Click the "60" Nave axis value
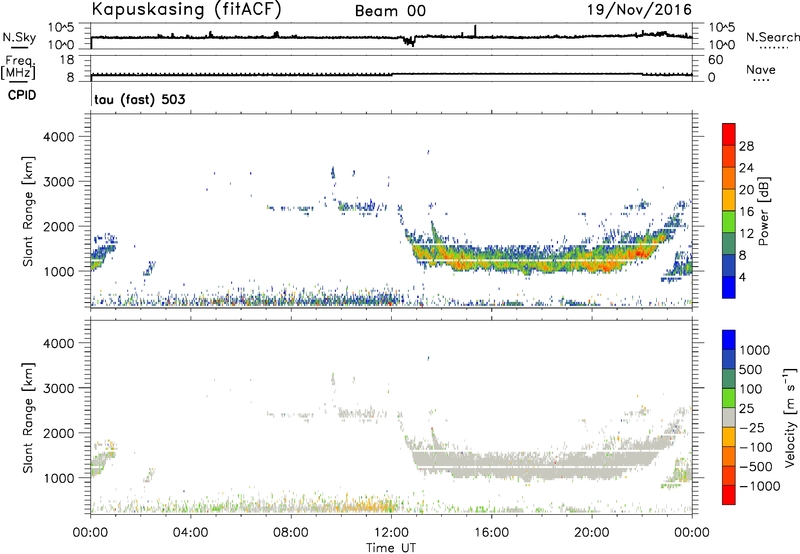This screenshot has height=554, width=800. [x=715, y=60]
